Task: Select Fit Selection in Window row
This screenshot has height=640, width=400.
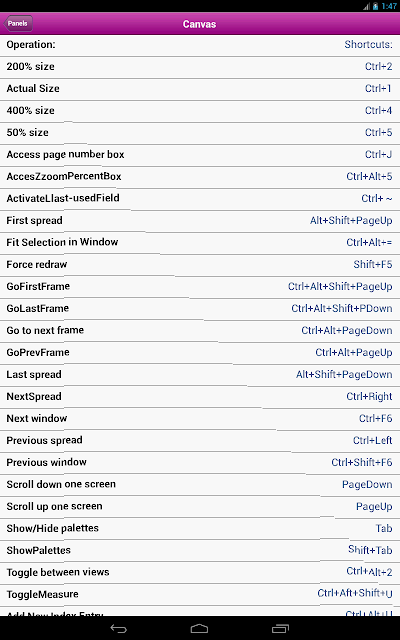Action: coord(200,244)
